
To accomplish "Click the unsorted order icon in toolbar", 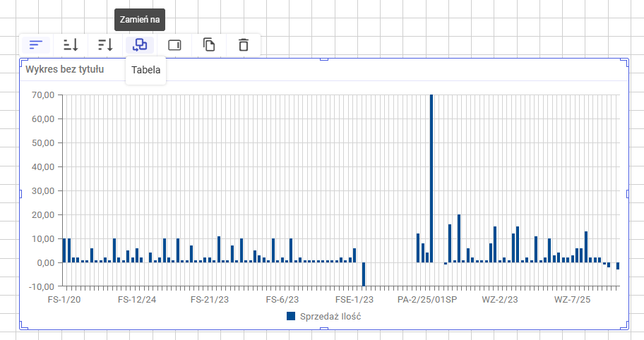I will (x=36, y=45).
